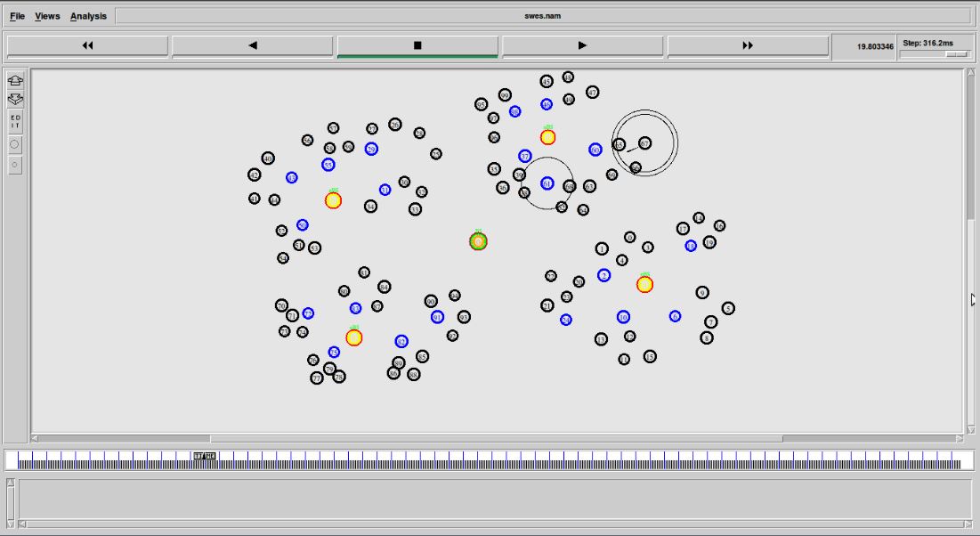Select node 67 inside the double circle

pyautogui.click(x=645, y=143)
